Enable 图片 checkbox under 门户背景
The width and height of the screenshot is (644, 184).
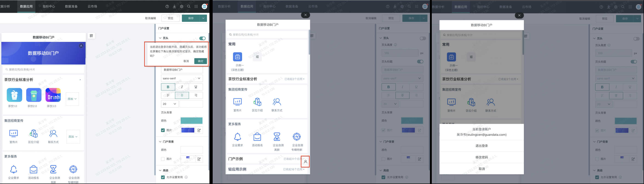tap(163, 159)
